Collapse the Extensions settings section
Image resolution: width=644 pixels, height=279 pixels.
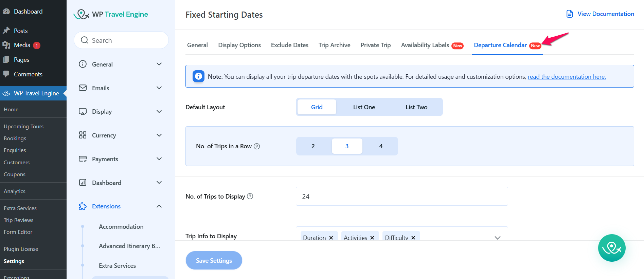[x=159, y=206]
